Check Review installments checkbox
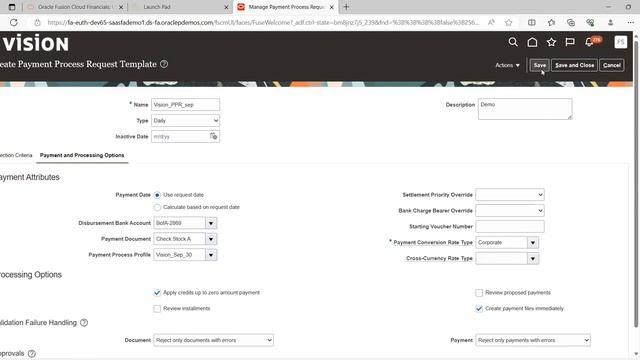 [x=157, y=309]
